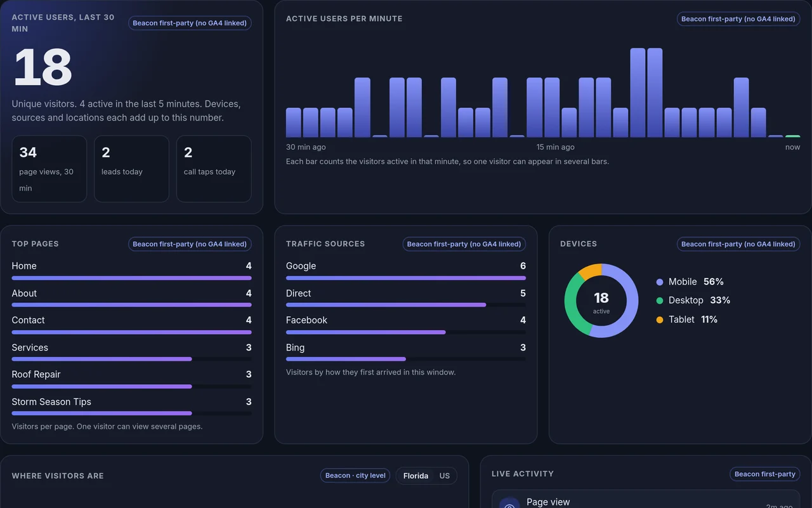812x508 pixels.
Task: Click the "now" axis label
Action: [x=792, y=147]
